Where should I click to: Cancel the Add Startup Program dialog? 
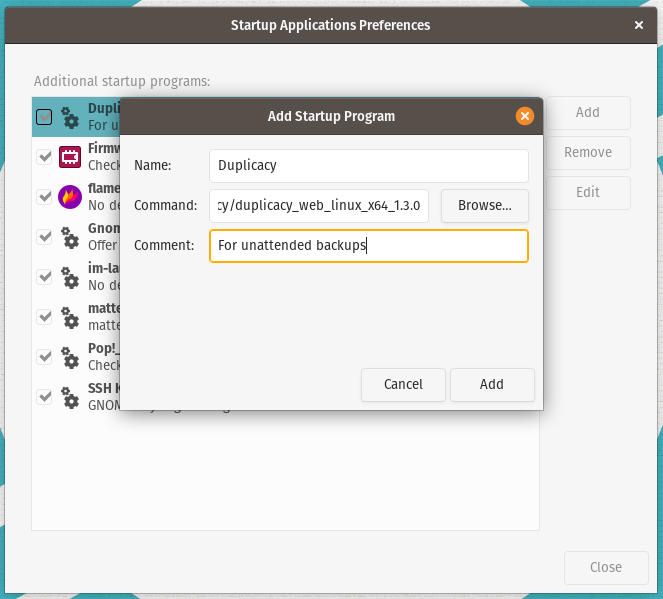(x=403, y=384)
